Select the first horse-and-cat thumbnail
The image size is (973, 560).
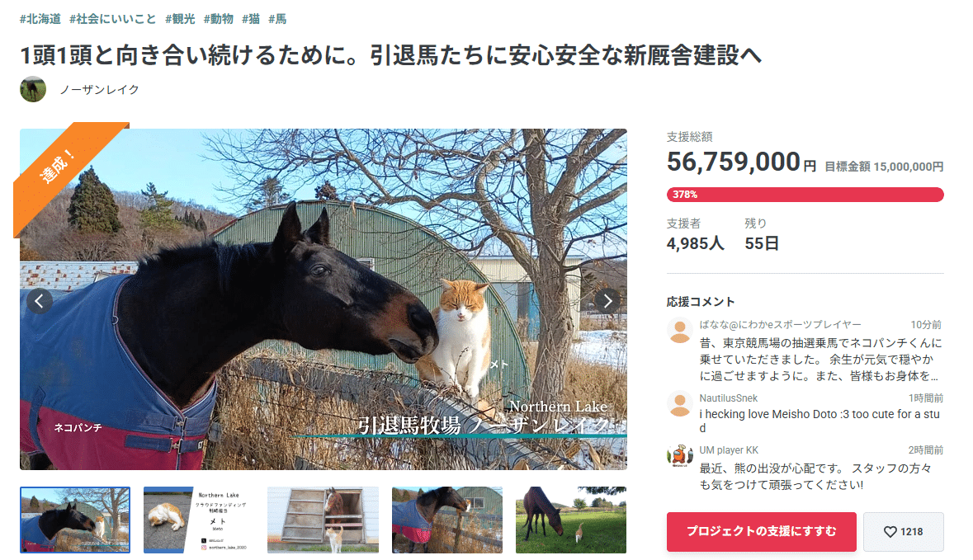75,520
